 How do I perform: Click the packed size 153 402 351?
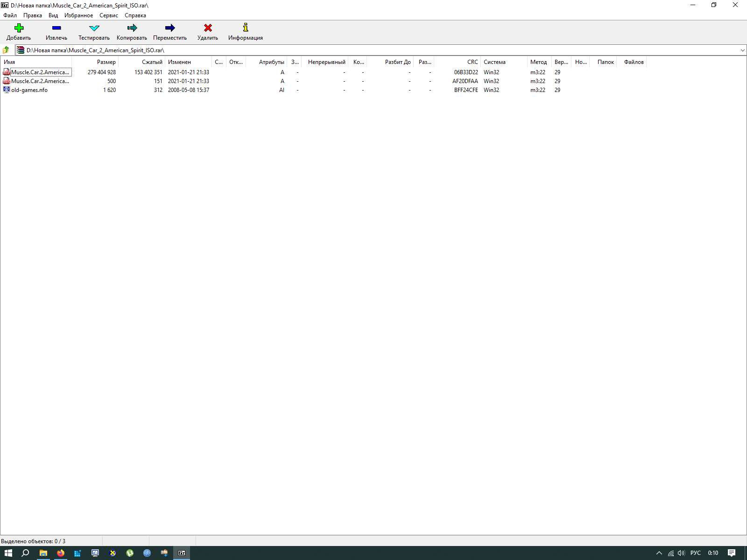[x=148, y=72]
